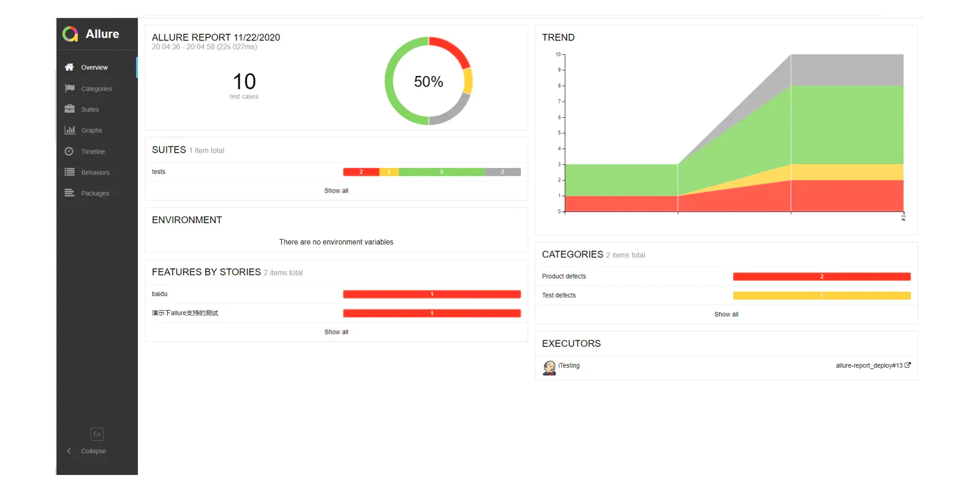Click the TREND widget heading
Screen dimensions: 980x486
pyautogui.click(x=559, y=37)
